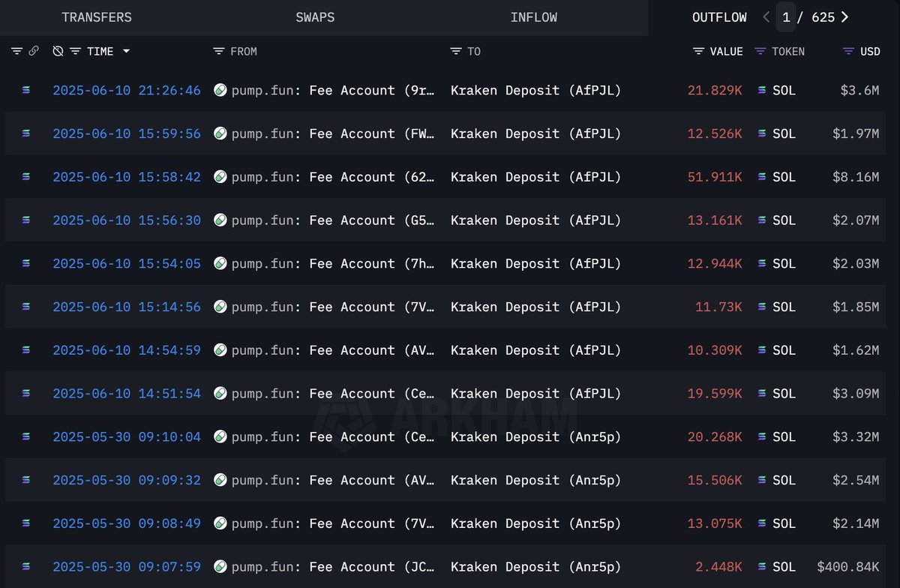The width and height of the screenshot is (900, 588).
Task: Click the 13.161K value cell
Action: (715, 220)
